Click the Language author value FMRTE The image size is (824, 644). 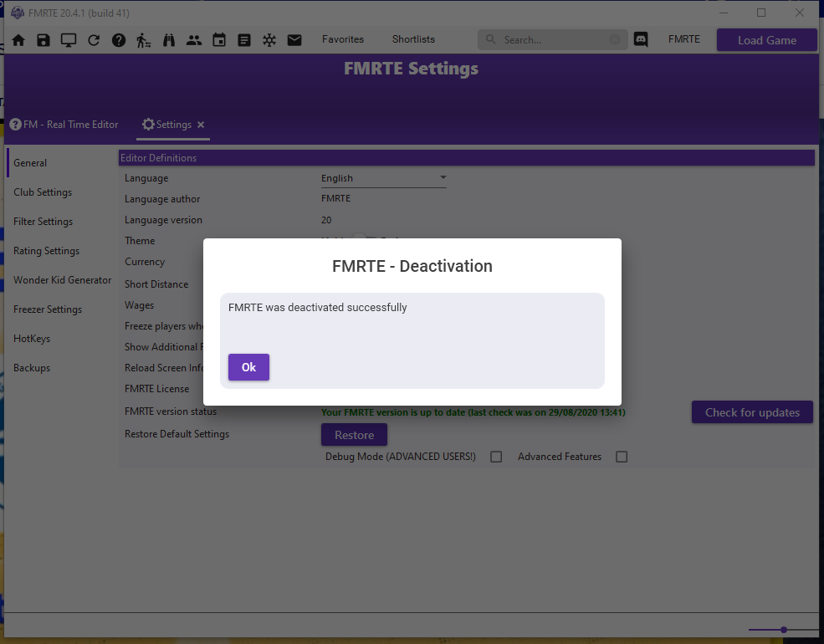click(335, 198)
